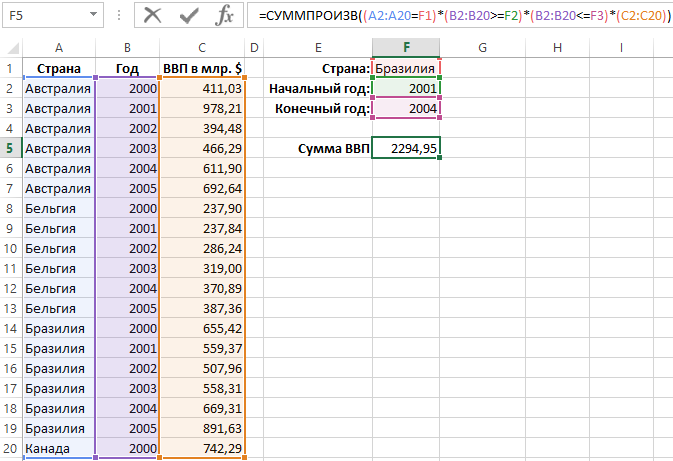The image size is (673, 461).
Task: Click year 2005 in row 19
Action: click(127, 428)
